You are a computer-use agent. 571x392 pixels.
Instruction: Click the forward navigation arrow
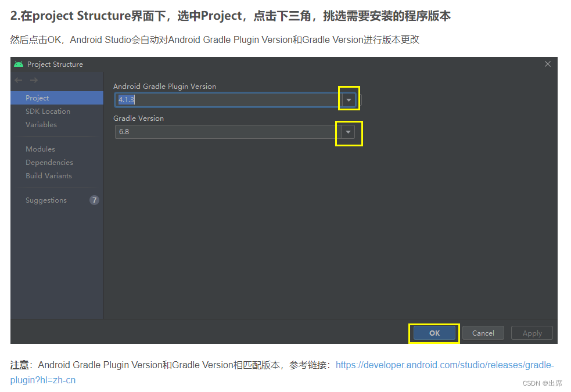coord(34,80)
